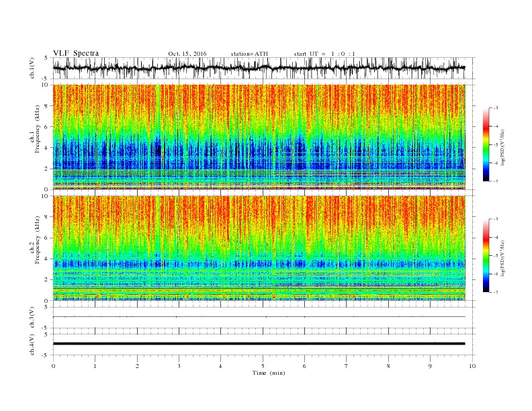532x411 pixels.
Task: Click the "-7" label on ch.1 colorbar
Action: click(495, 181)
